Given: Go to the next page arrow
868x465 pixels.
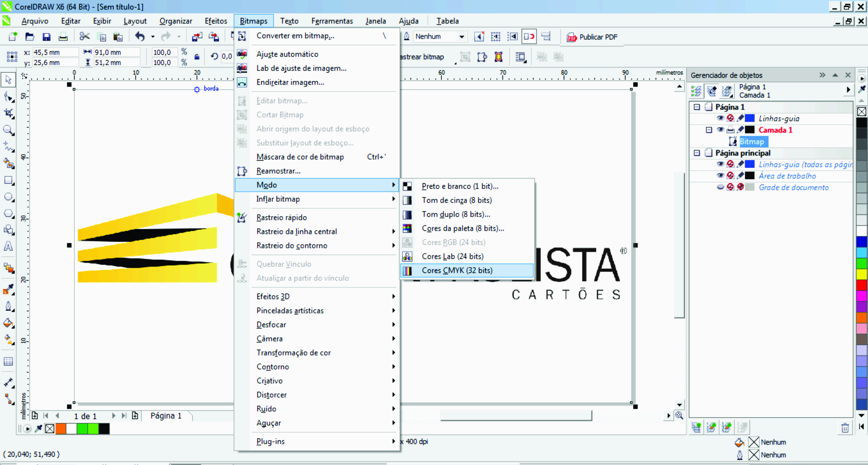Looking at the screenshot, I should [x=114, y=416].
